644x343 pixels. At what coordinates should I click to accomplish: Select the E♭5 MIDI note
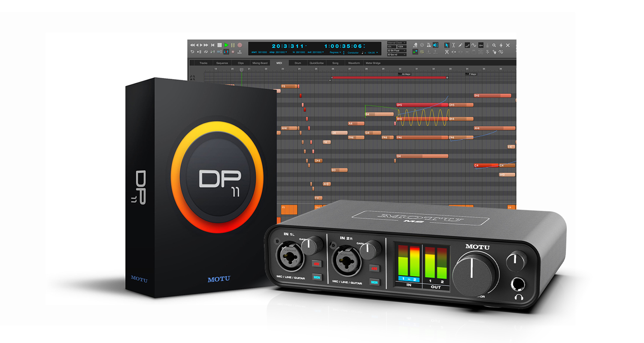[x=492, y=96]
